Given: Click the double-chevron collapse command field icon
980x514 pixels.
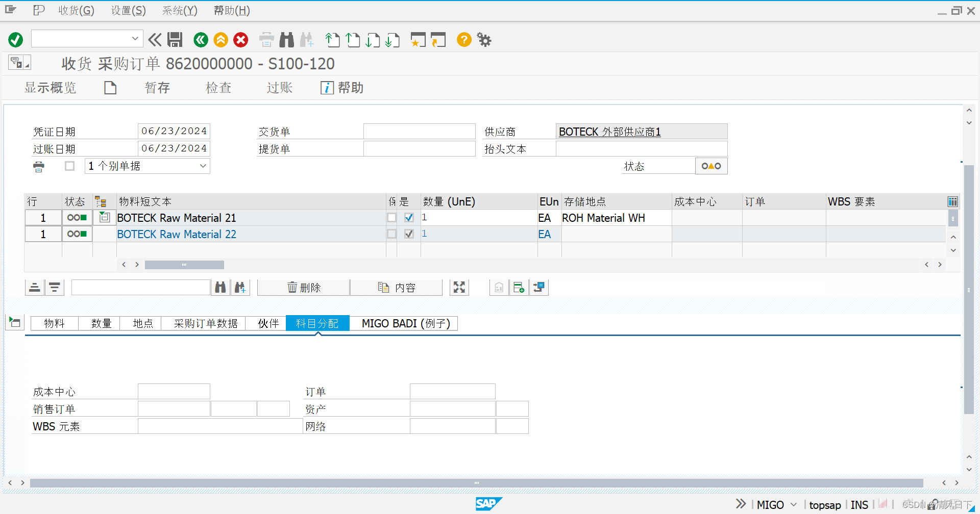Looking at the screenshot, I should (155, 40).
